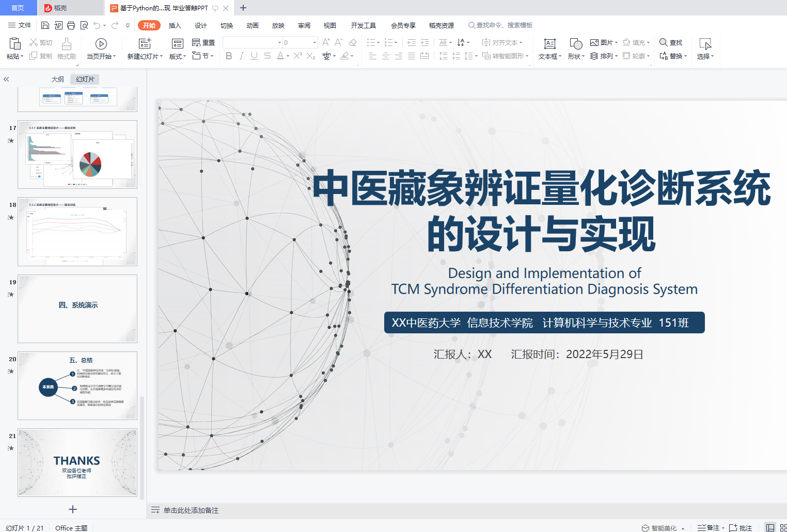Click the text highlight color swatch
Image resolution: width=787 pixels, height=532 pixels.
(x=345, y=56)
